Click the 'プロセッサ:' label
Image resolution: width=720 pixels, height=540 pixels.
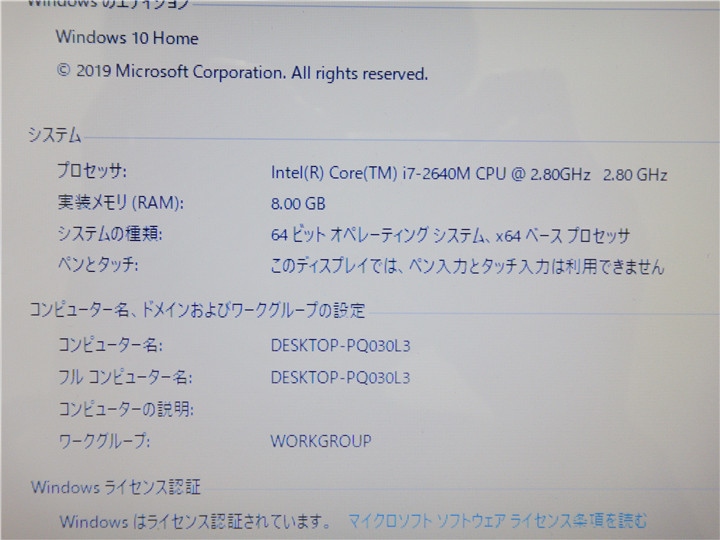point(92,171)
